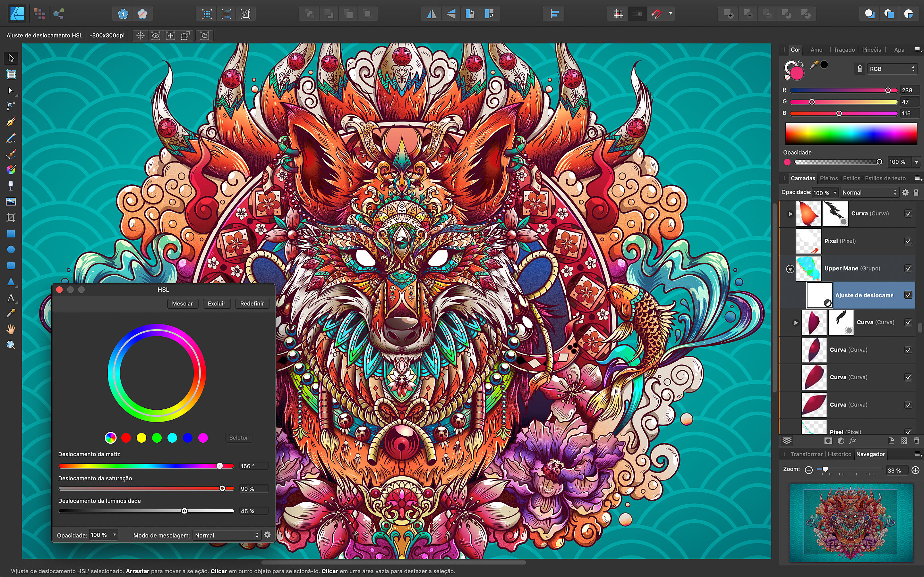The image size is (924, 577).
Task: Select the Crop tool
Action: click(10, 218)
